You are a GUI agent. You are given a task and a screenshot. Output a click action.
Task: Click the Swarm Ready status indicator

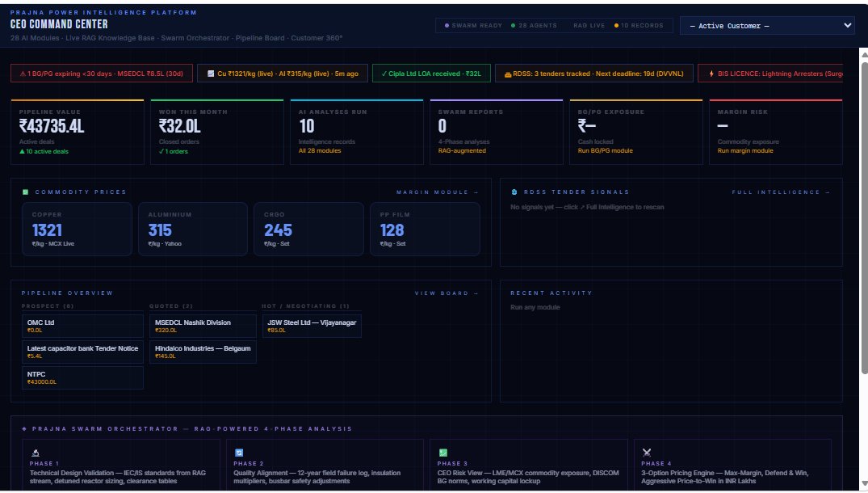tap(473, 26)
